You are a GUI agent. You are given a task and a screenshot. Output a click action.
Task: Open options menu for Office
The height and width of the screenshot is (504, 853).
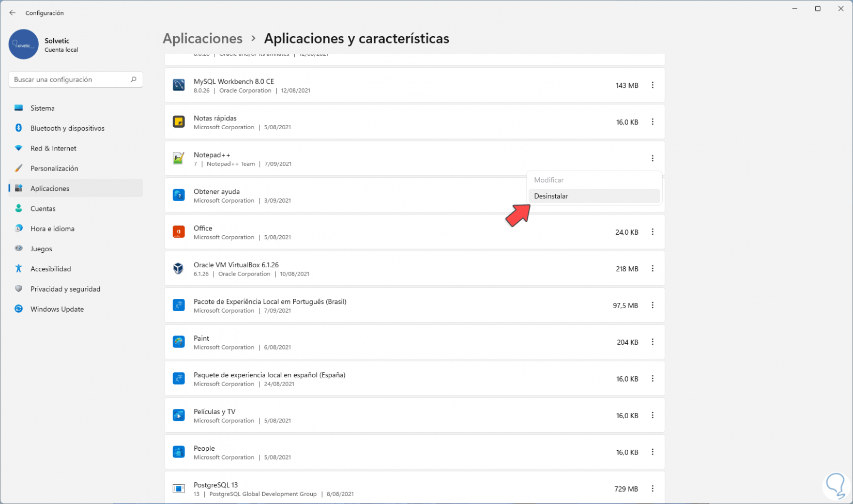652,232
